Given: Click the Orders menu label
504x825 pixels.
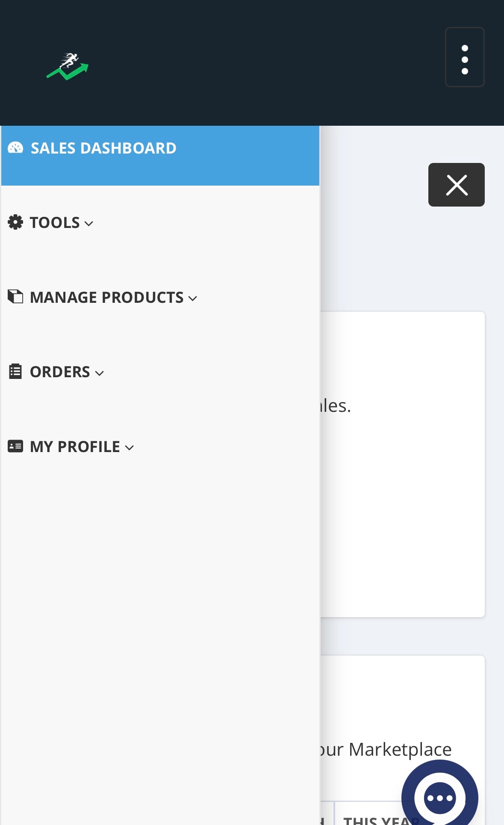Looking at the screenshot, I should [x=60, y=372].
